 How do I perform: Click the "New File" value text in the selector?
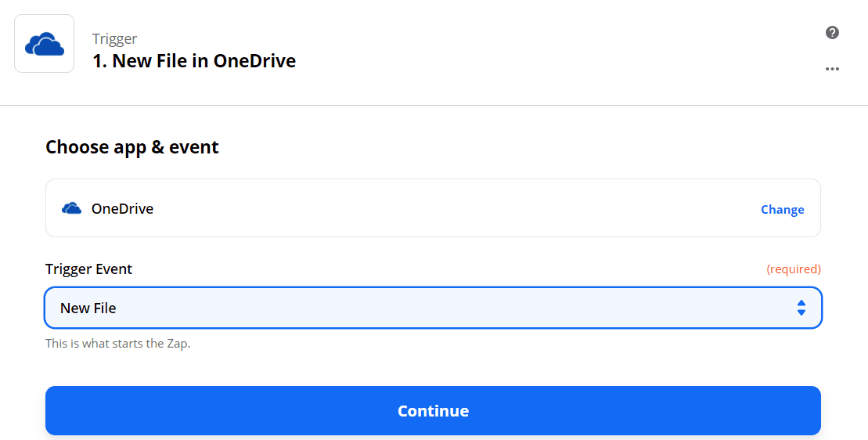pyautogui.click(x=88, y=308)
